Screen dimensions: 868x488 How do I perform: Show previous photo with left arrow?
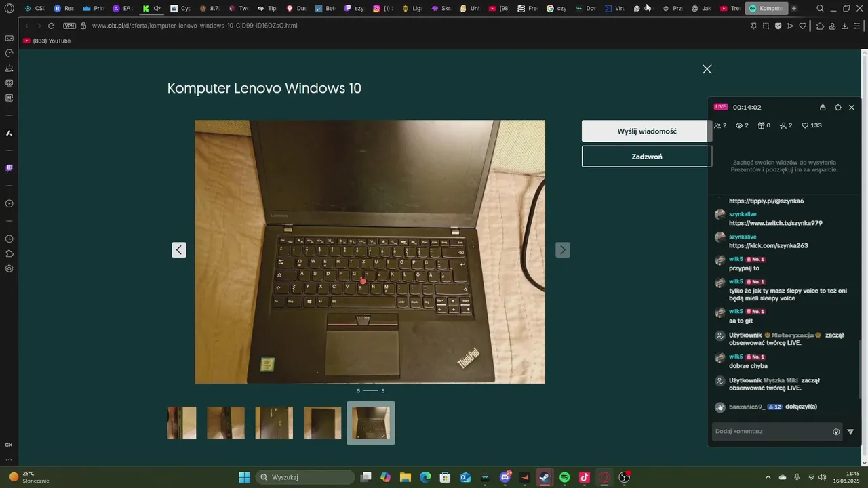[x=179, y=249]
